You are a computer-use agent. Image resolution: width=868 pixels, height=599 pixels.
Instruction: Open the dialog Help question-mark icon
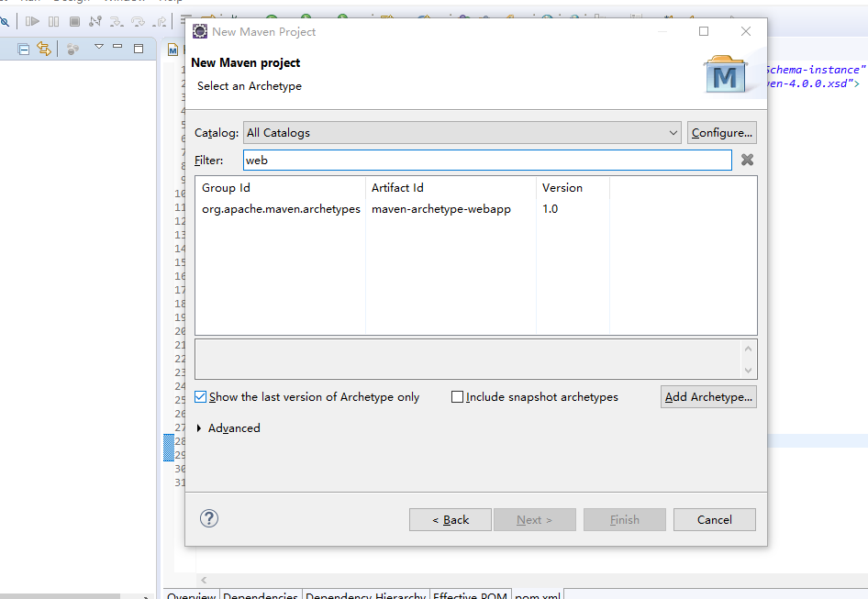(x=209, y=518)
